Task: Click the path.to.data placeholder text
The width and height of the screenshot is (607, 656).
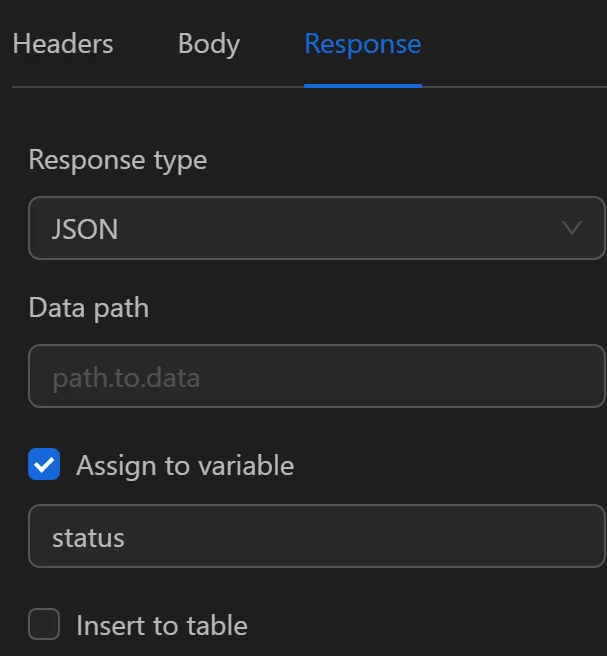Action: pos(126,377)
